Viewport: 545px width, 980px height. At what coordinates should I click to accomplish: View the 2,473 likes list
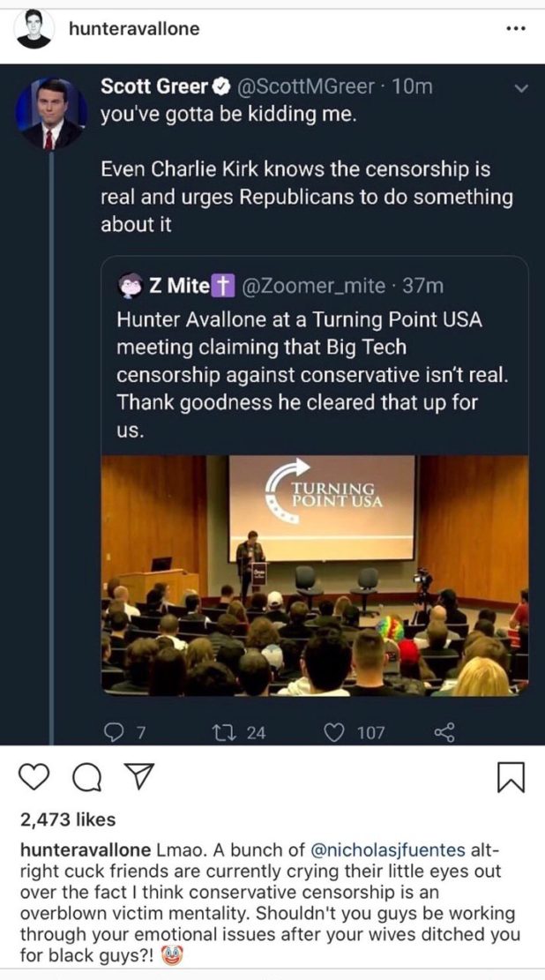(x=67, y=819)
